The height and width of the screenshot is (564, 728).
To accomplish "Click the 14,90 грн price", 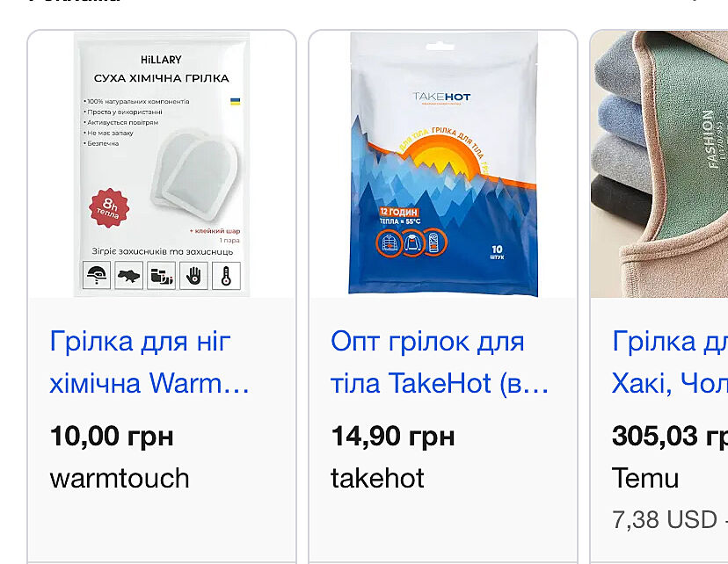I will click(393, 436).
